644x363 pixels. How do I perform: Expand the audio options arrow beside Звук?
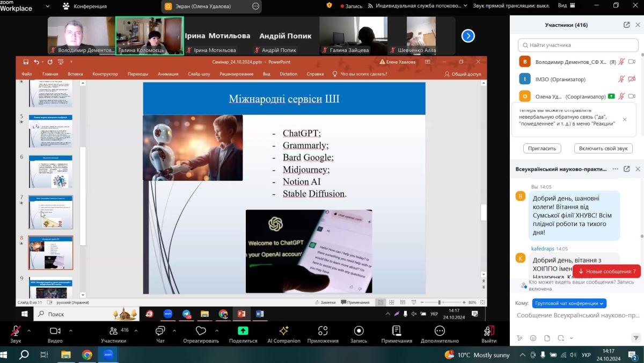click(x=29, y=331)
